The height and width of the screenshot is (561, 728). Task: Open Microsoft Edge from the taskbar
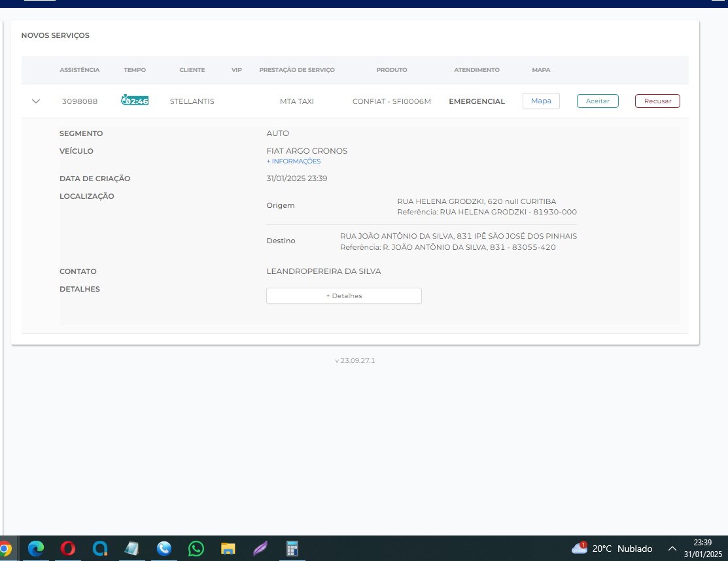click(36, 549)
